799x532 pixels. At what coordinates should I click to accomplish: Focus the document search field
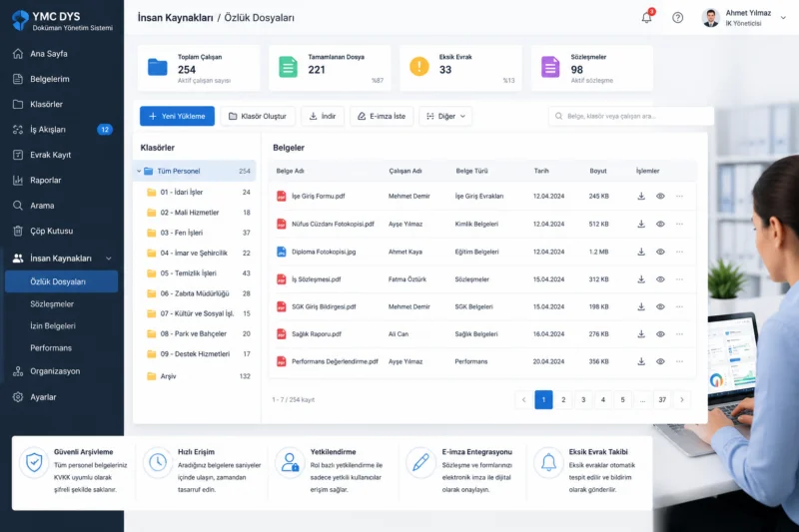click(631, 116)
